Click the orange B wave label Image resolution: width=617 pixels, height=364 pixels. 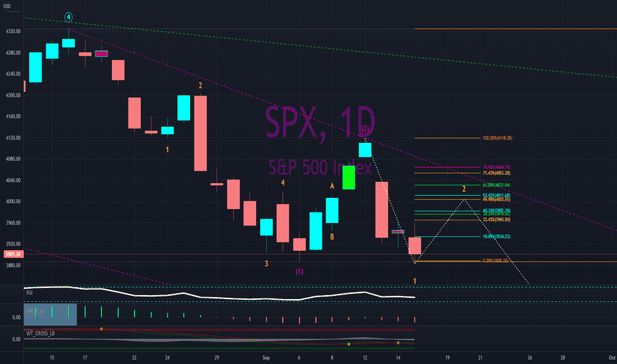[332, 237]
